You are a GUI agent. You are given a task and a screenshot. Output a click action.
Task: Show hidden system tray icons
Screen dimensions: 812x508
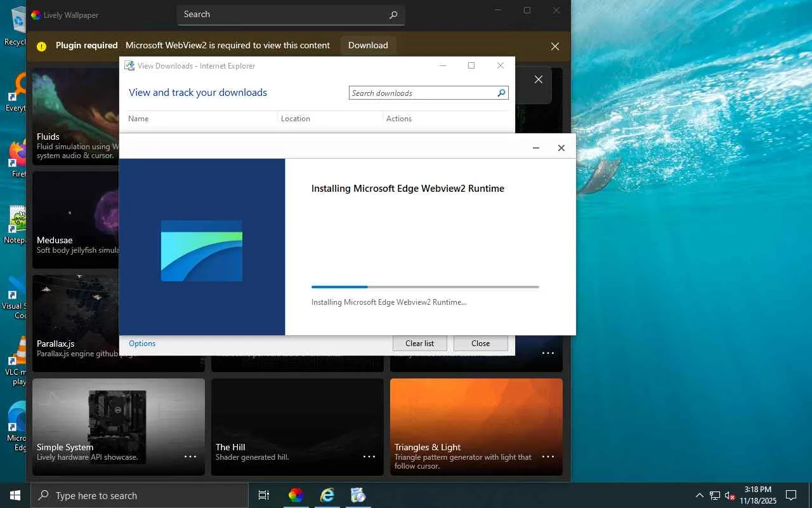pos(700,495)
